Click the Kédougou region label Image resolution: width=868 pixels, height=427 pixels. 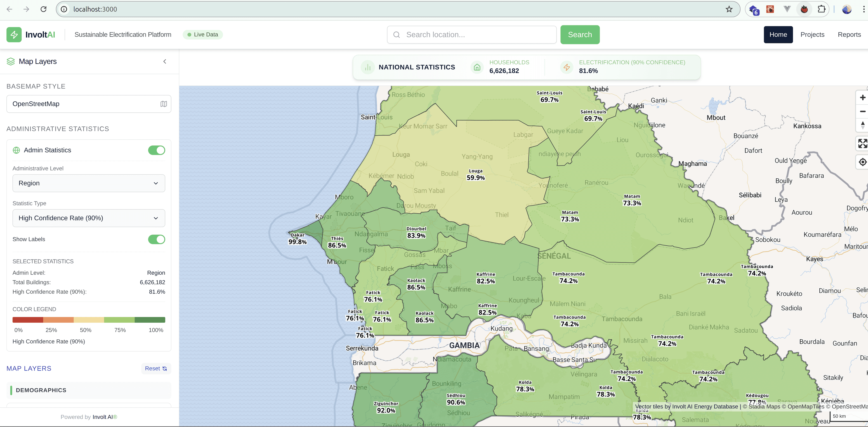pyautogui.click(x=757, y=398)
